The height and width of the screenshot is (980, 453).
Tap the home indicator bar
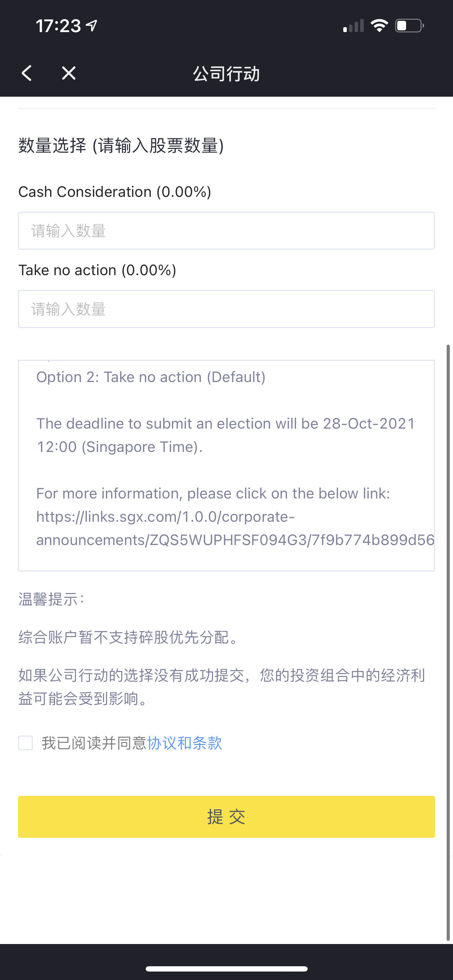tap(226, 969)
